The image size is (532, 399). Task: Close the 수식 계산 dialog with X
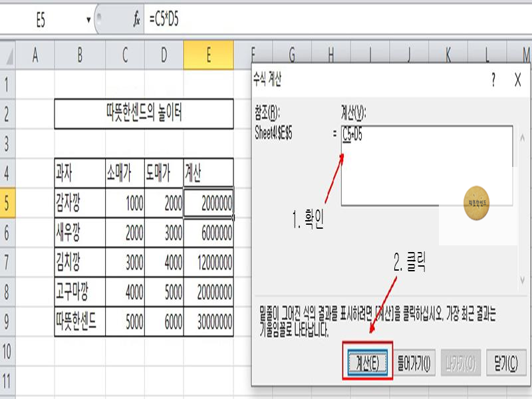pyautogui.click(x=518, y=80)
